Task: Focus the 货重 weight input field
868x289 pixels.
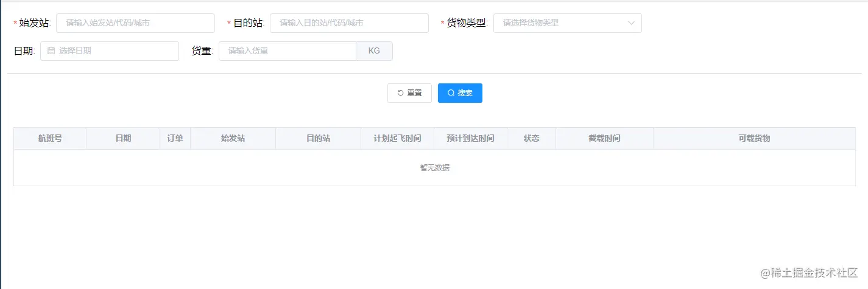Action: (x=288, y=51)
